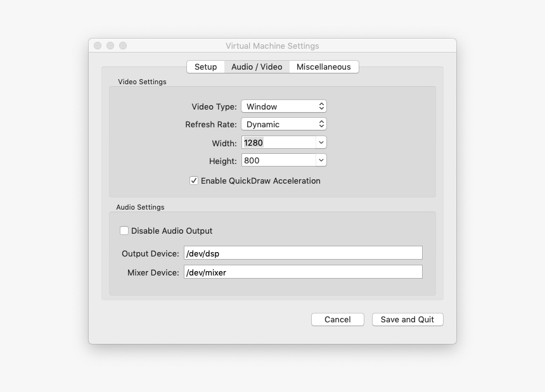Viewport: 545px width, 392px height.
Task: Click the Height dropdown chevron icon
Action: (x=320, y=160)
